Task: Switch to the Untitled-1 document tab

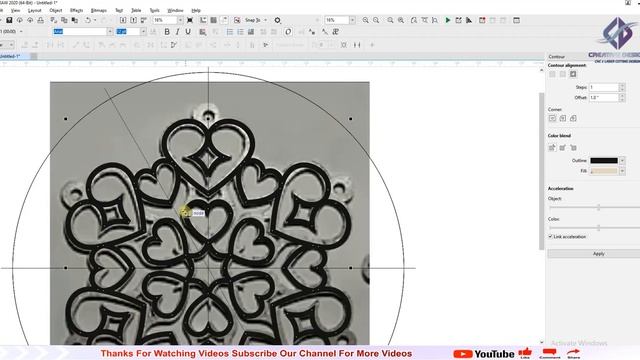Action: point(11,56)
